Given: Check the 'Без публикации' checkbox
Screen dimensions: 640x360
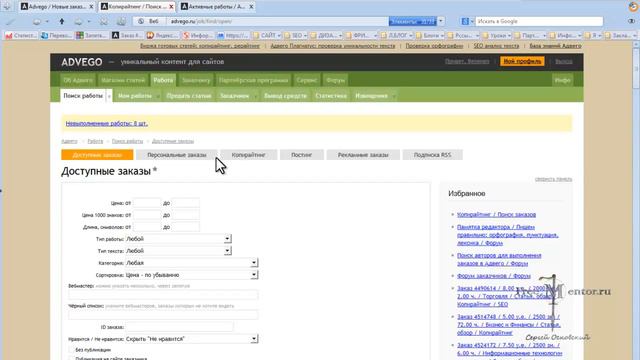Looking at the screenshot, I should click(71, 350).
